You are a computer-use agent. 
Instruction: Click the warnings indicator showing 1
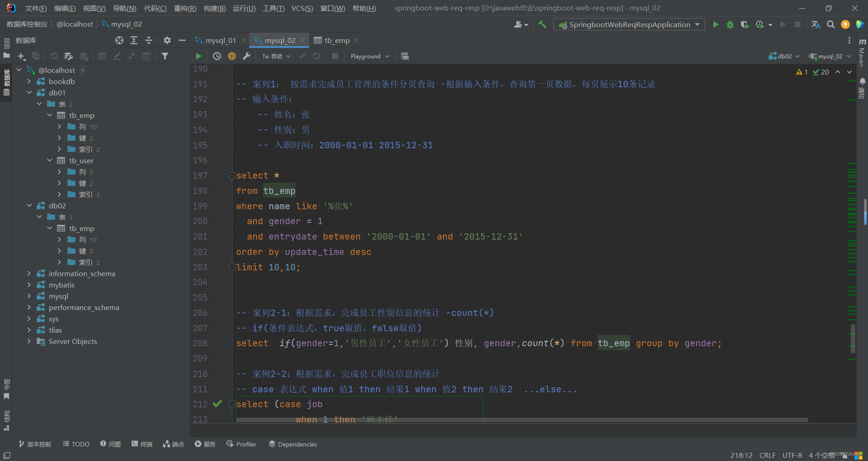tap(802, 72)
